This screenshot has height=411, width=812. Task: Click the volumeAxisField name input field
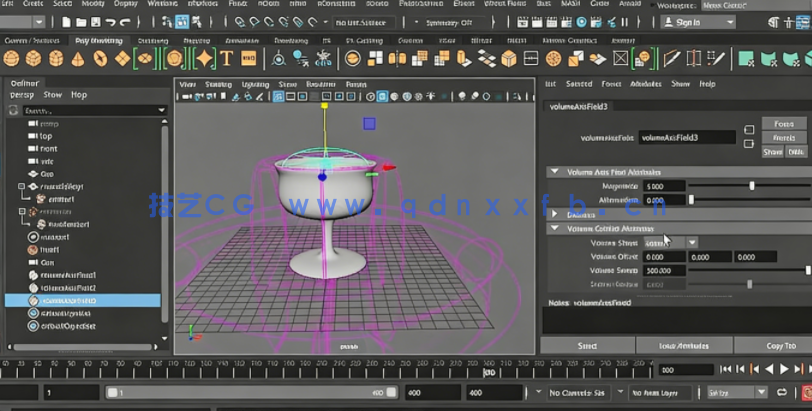pos(687,137)
